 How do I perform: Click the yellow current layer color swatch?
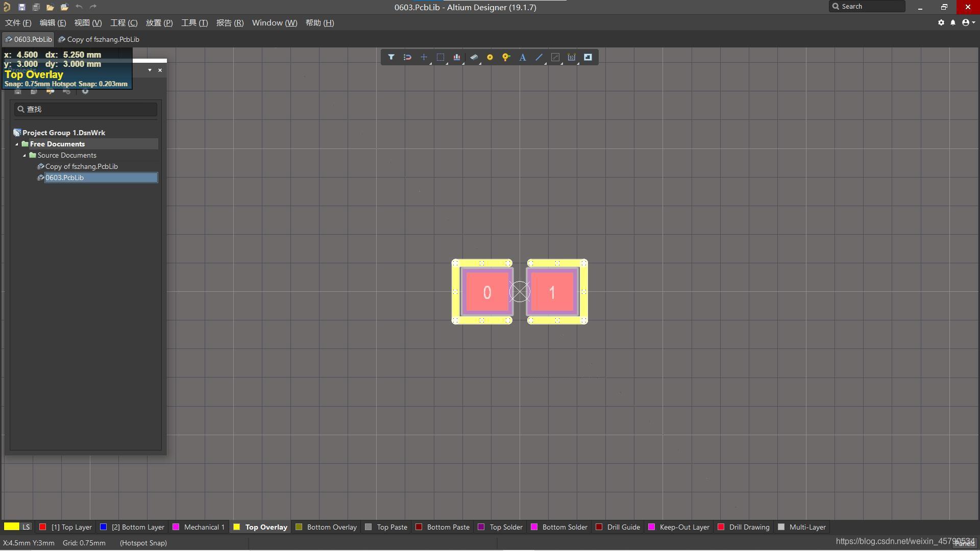(11, 527)
